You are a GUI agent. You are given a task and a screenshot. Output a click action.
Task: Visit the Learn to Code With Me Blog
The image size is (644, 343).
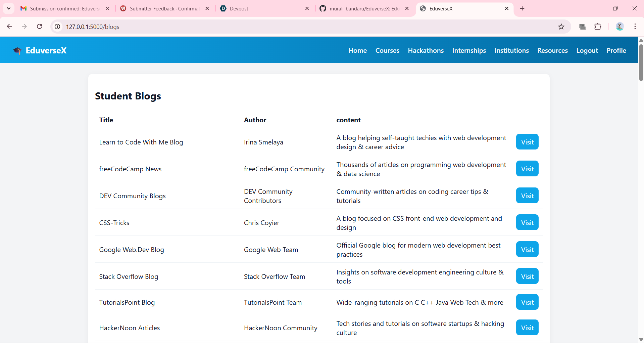pos(527,142)
